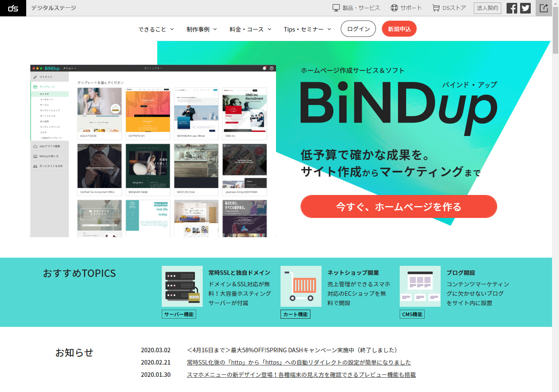
Task: Click the AQUA FOODS template thumbnail
Action: pyautogui.click(x=100, y=113)
